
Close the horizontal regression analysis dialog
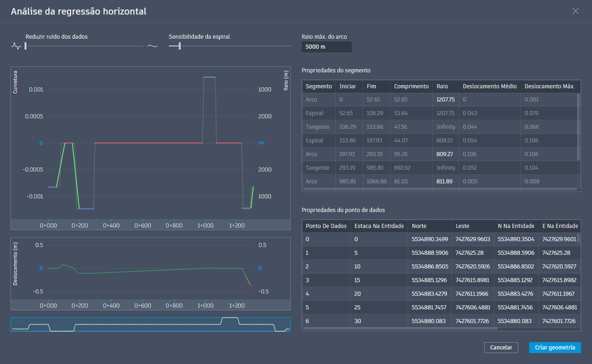576,11
